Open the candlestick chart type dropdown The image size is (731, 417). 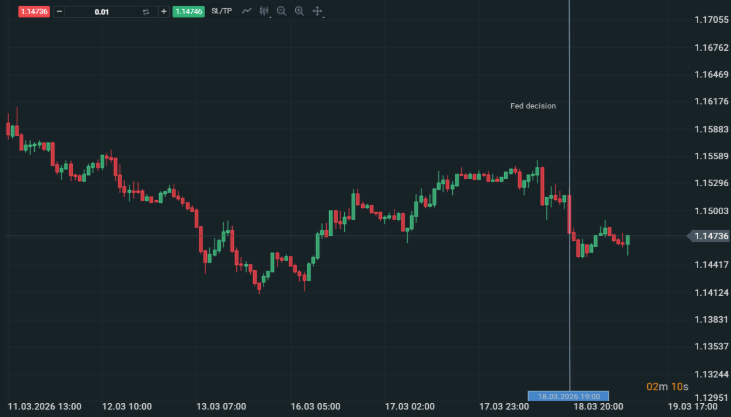pos(264,11)
